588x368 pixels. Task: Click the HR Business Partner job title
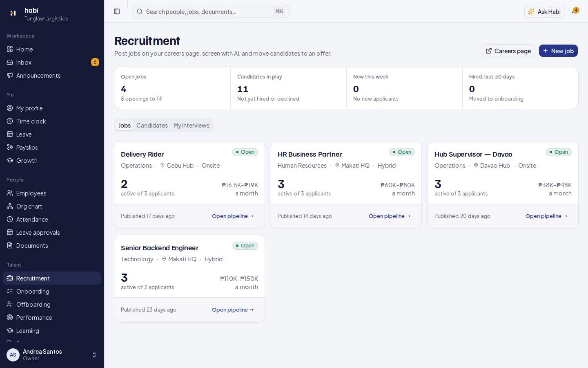pyautogui.click(x=310, y=154)
